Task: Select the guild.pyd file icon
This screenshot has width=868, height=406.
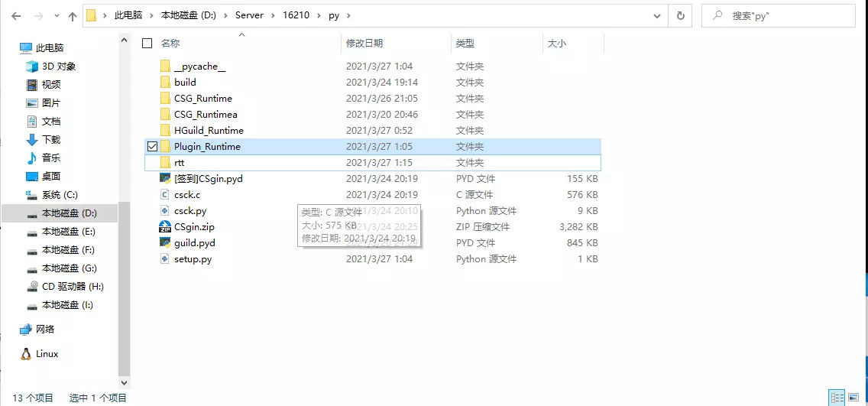Action: 165,242
